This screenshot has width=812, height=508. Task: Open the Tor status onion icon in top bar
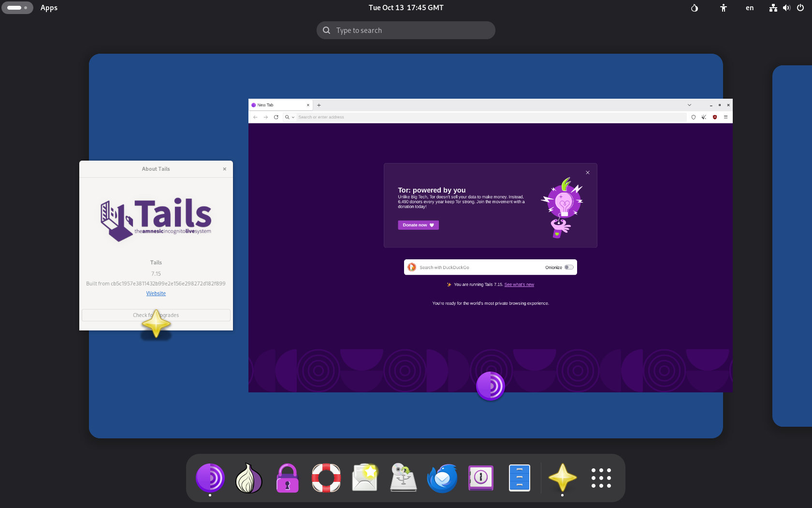coord(695,8)
